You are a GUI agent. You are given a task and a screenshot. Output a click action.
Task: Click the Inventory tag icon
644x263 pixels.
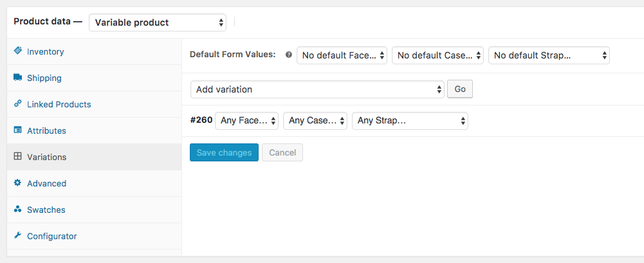pyautogui.click(x=18, y=51)
